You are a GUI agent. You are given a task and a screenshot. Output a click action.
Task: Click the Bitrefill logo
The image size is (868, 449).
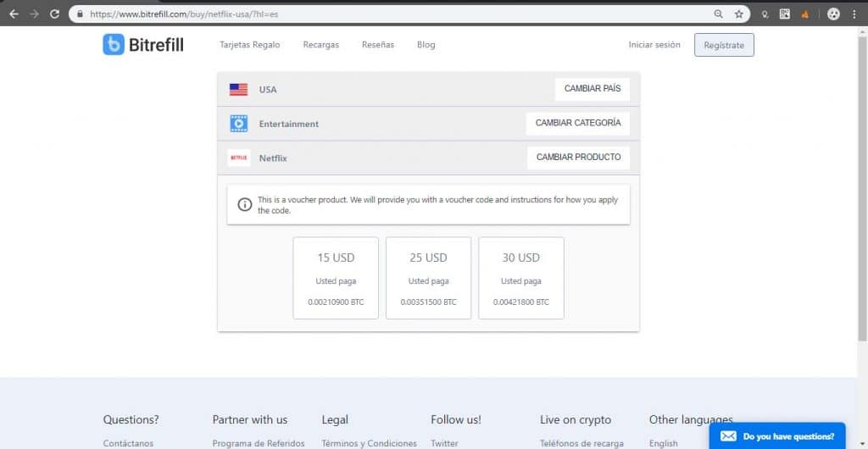[x=142, y=45]
